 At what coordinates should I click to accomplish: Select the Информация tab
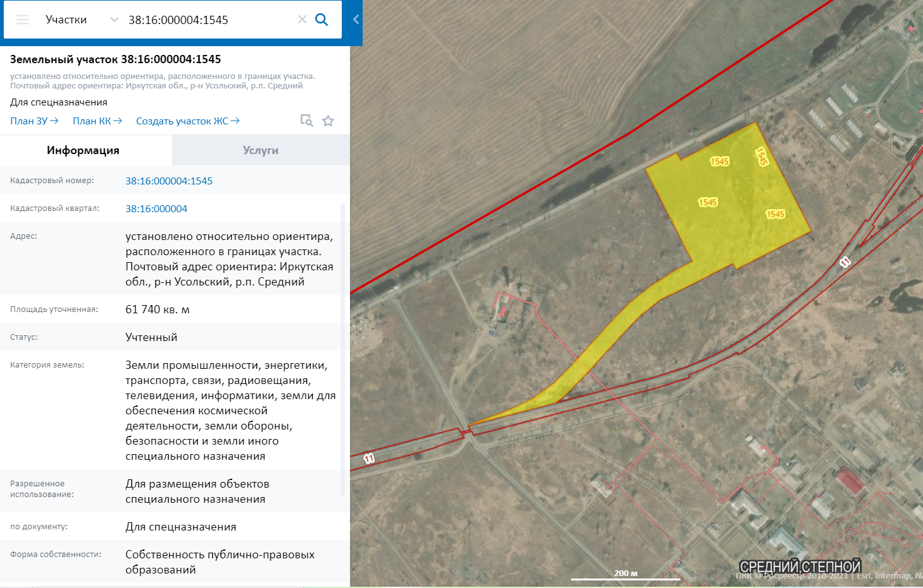click(83, 150)
